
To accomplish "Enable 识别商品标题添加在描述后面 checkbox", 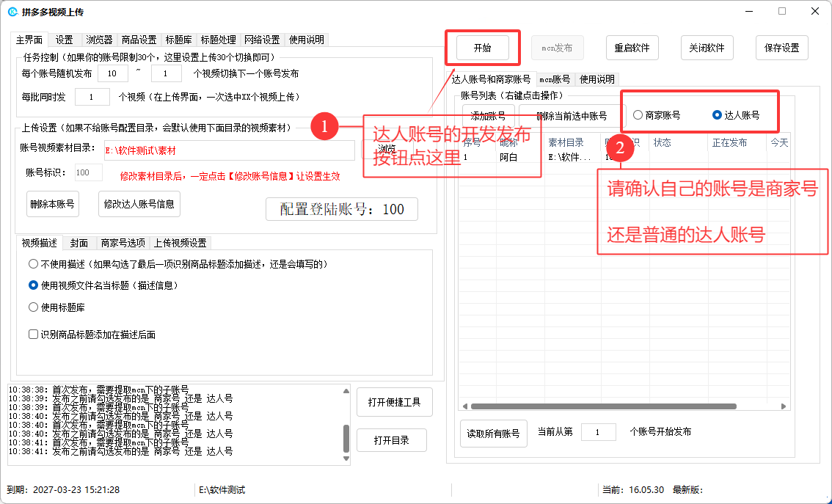I will coord(92,335).
